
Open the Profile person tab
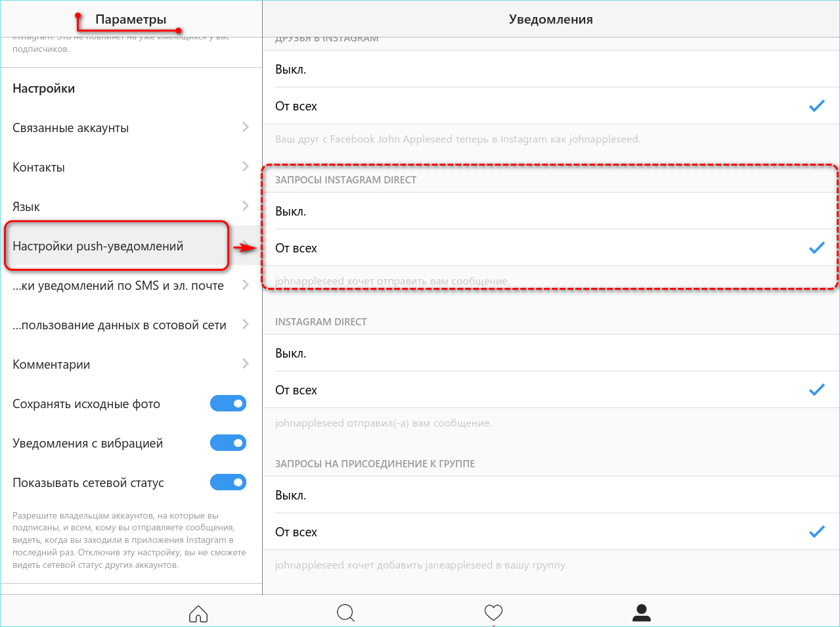tap(641, 613)
